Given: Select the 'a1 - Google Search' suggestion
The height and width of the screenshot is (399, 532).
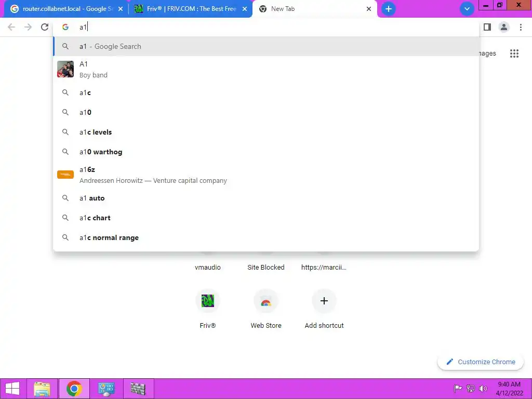Looking at the screenshot, I should pos(266,46).
